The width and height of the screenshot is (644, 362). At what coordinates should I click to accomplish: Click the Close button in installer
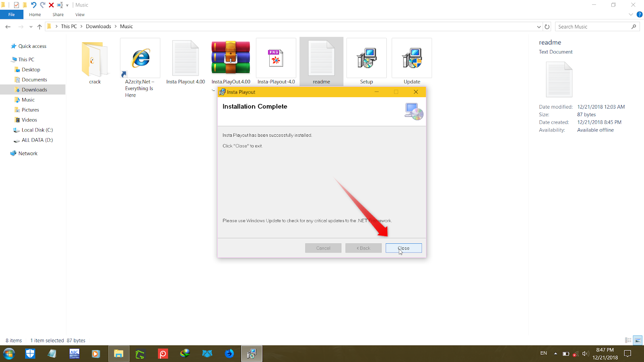(404, 248)
